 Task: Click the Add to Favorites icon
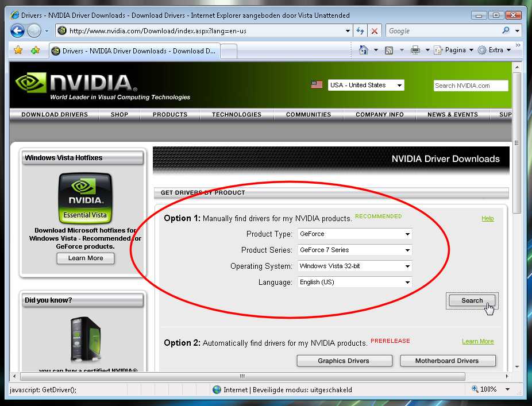coord(34,51)
